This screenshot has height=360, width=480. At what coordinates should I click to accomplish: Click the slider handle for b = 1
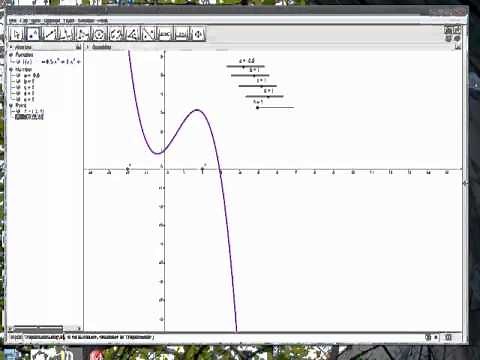click(x=254, y=76)
